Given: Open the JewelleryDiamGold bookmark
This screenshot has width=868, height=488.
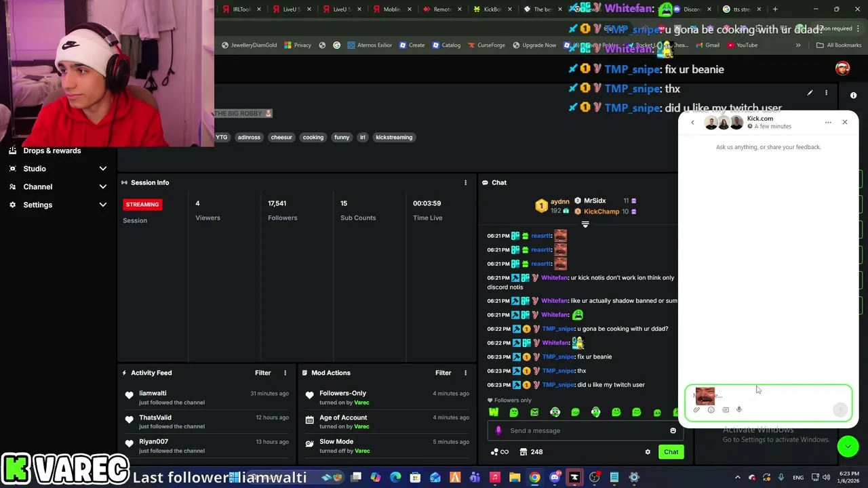Looking at the screenshot, I should (249, 45).
